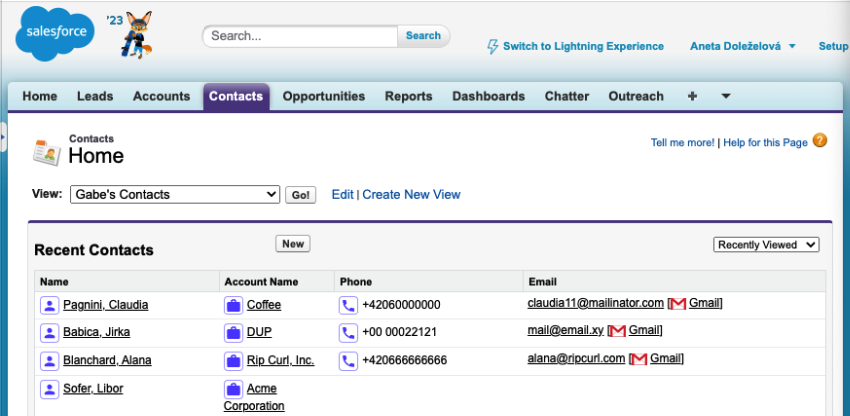Open contact Blanchard, Alana
The image size is (850, 416).
[x=107, y=360]
